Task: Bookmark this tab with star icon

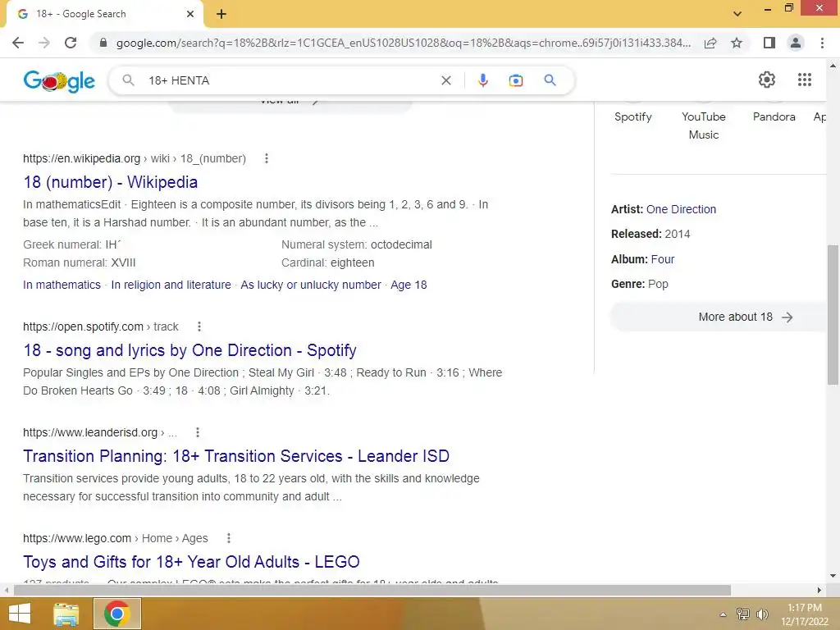Action: pos(737,43)
